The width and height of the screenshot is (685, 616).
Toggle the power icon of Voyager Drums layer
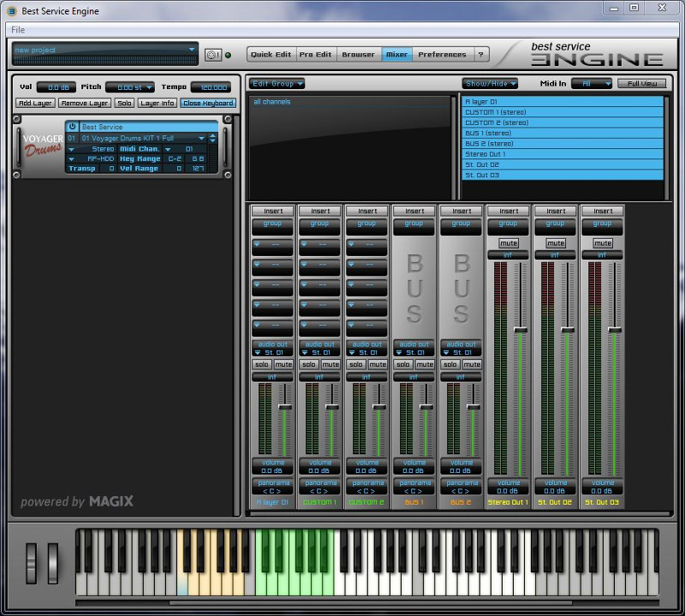point(72,126)
